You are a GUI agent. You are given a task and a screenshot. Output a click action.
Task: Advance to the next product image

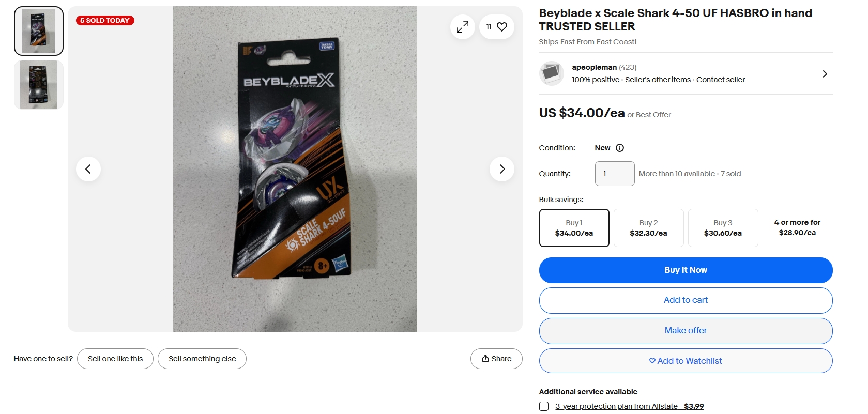[502, 169]
